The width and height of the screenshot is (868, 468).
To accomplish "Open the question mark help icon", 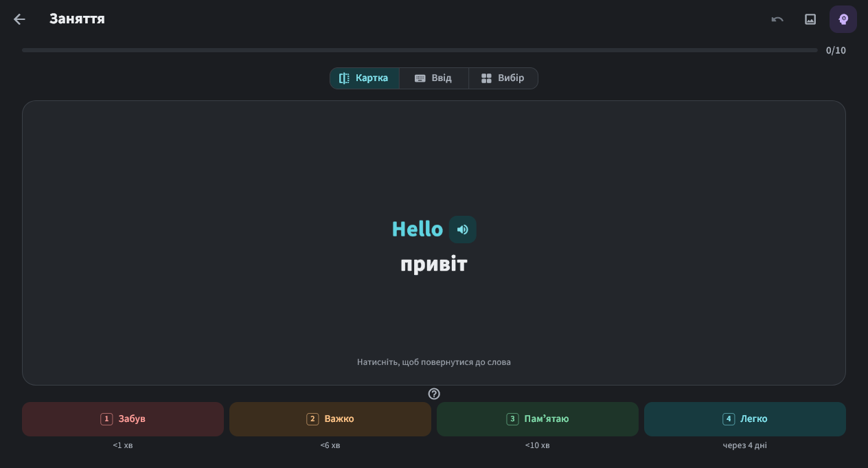I will click(x=434, y=394).
